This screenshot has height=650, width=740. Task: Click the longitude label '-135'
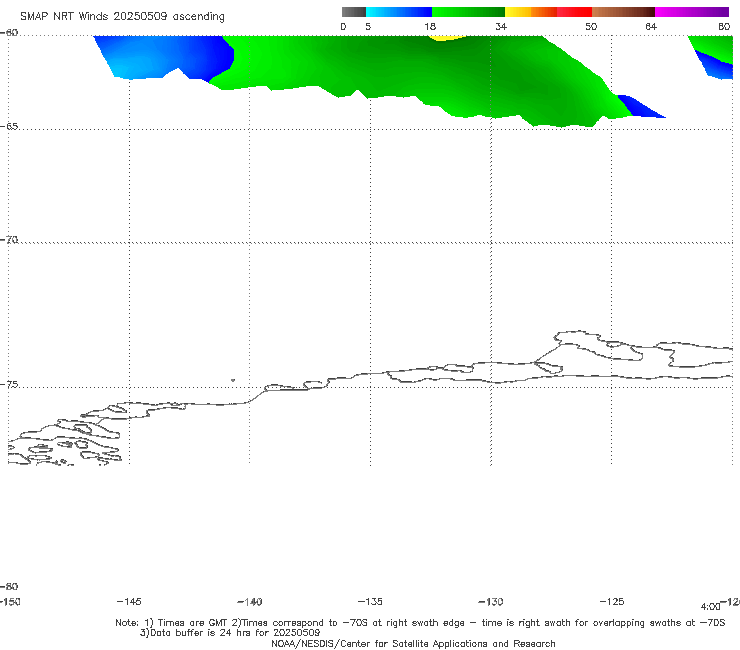pos(370,601)
